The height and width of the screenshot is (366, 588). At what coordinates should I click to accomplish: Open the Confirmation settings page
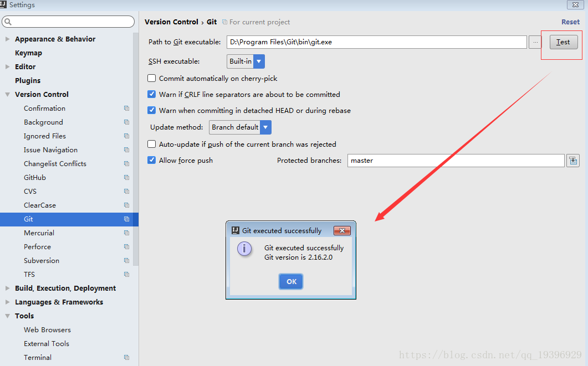pos(45,109)
